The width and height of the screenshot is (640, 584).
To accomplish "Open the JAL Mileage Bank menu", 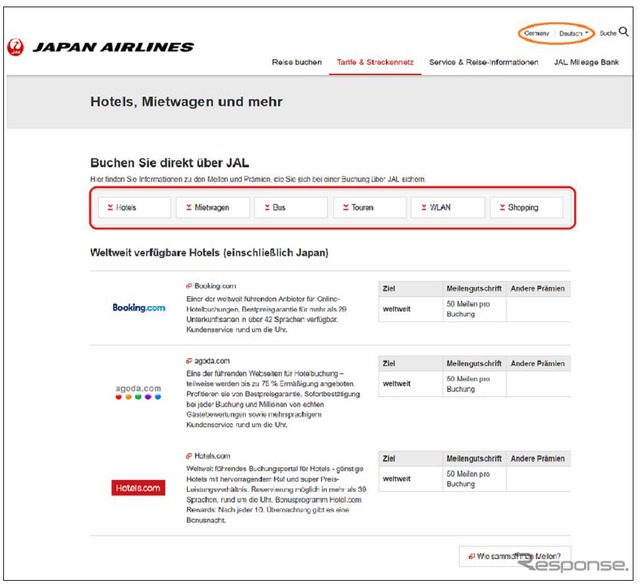I will (x=586, y=62).
